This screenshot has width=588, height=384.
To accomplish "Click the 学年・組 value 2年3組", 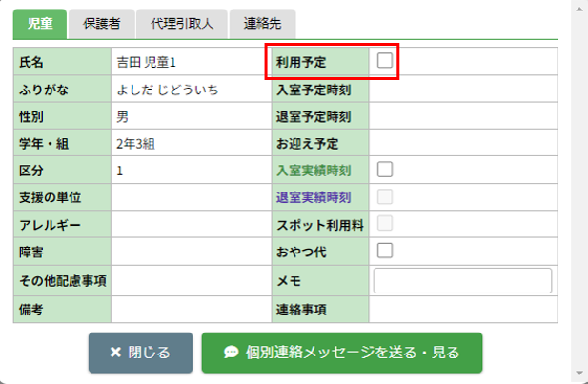I will click(137, 144).
